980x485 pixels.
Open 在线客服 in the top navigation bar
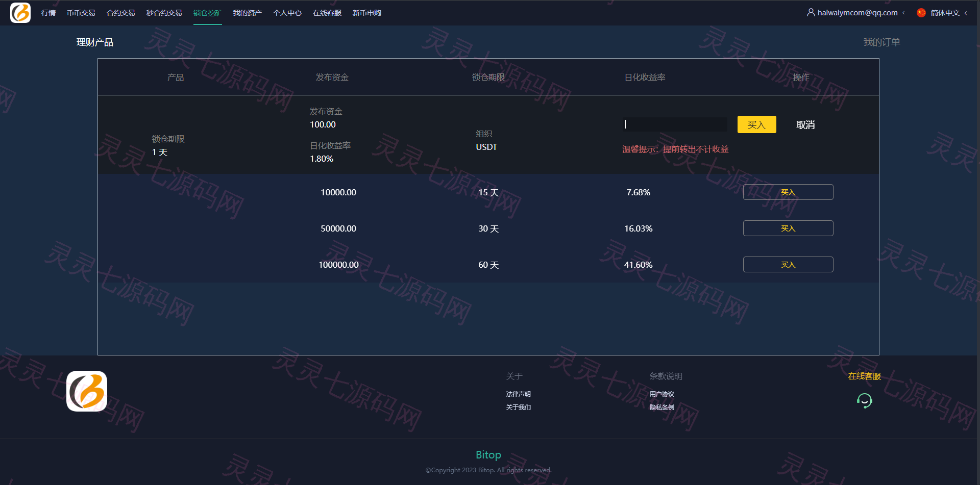tap(327, 13)
